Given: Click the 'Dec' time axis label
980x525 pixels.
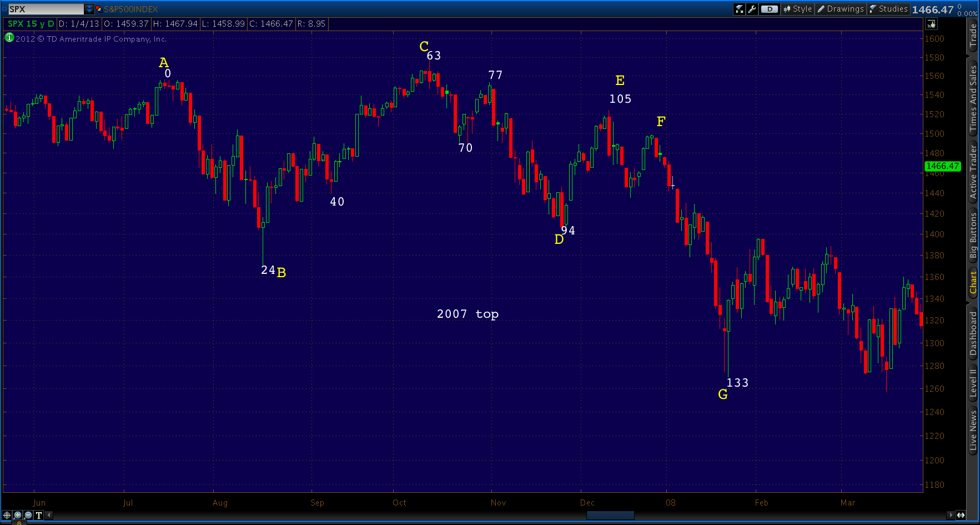Looking at the screenshot, I should tap(587, 502).
